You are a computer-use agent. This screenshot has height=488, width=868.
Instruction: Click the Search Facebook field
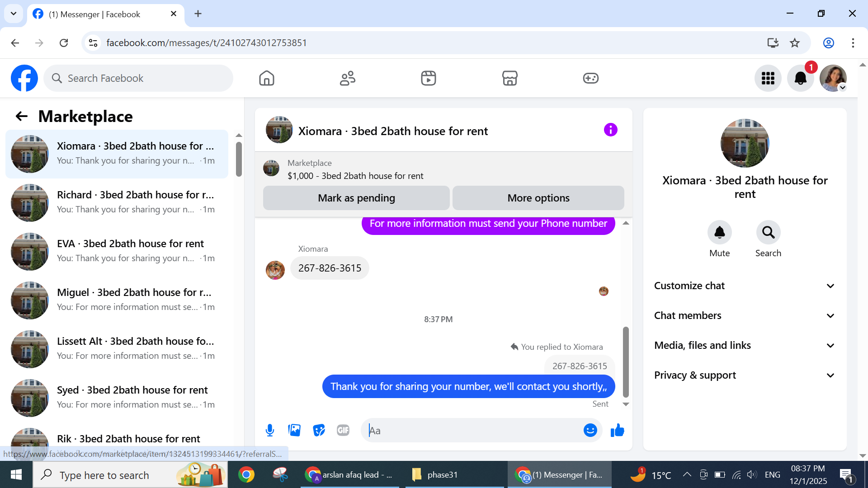pyautogui.click(x=138, y=78)
